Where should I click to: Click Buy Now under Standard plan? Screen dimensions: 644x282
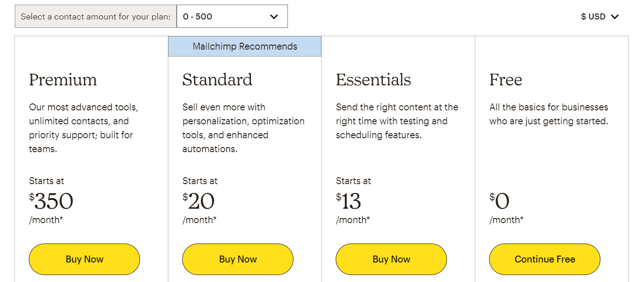(x=238, y=259)
